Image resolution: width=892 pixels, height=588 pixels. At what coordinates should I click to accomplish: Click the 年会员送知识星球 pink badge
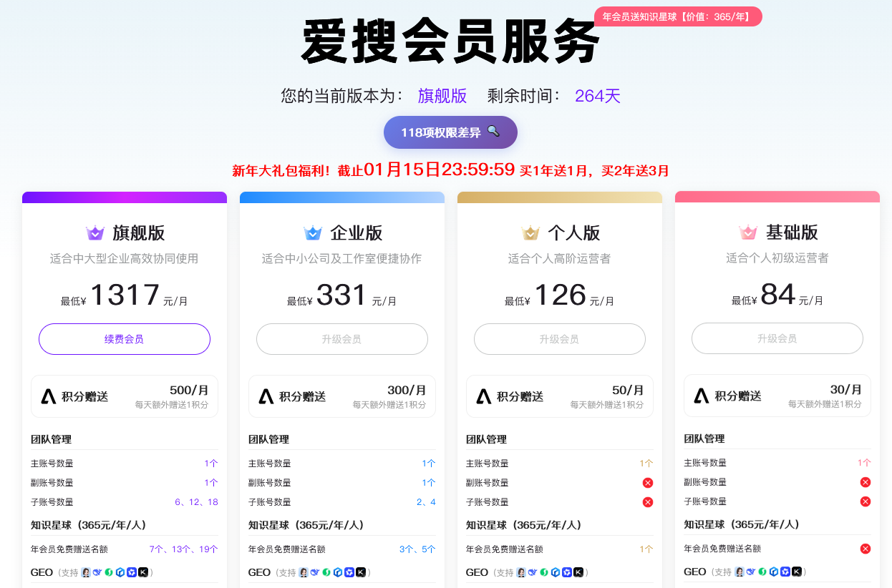pyautogui.click(x=677, y=16)
